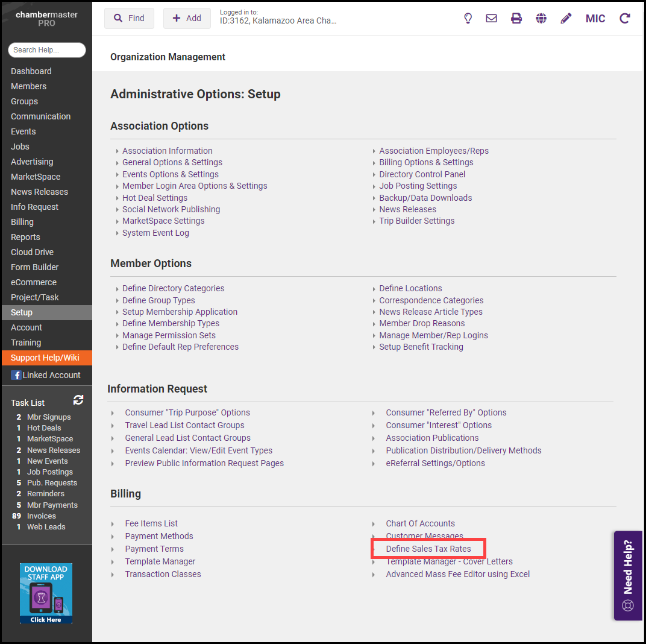Select Billing in the left sidebar
The height and width of the screenshot is (644, 646).
tap(22, 222)
